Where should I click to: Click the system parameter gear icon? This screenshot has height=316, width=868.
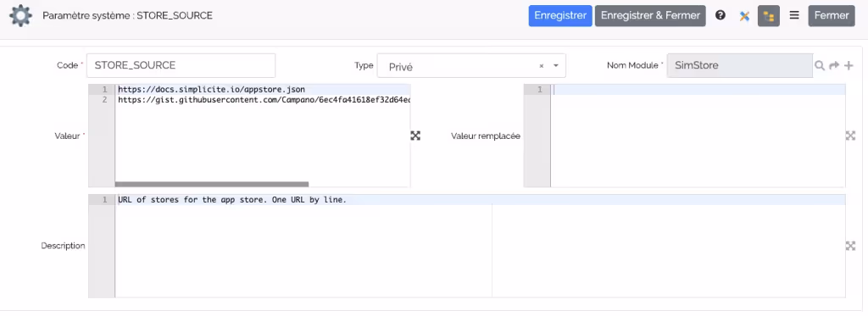(x=20, y=15)
